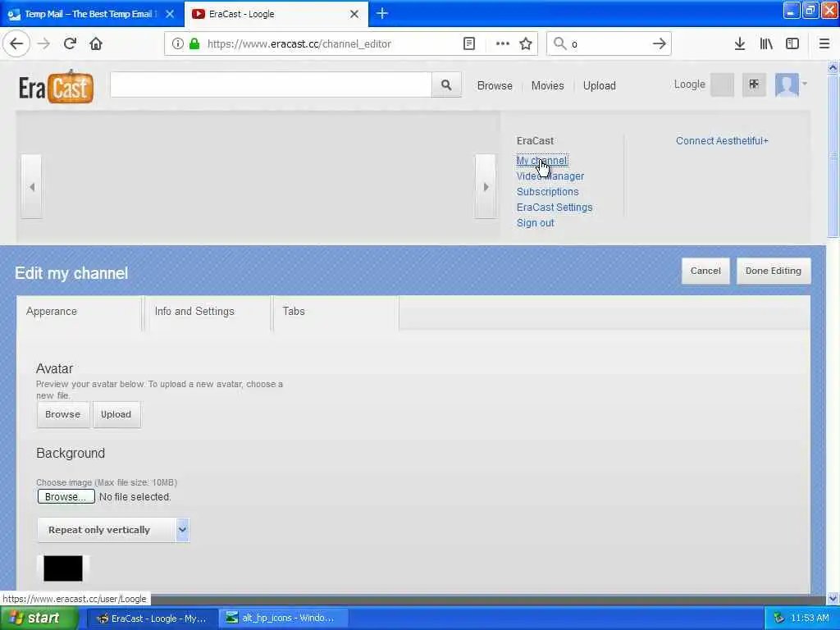Switch to the Tabs tab
Viewport: 840px width, 630px height.
coord(336,312)
